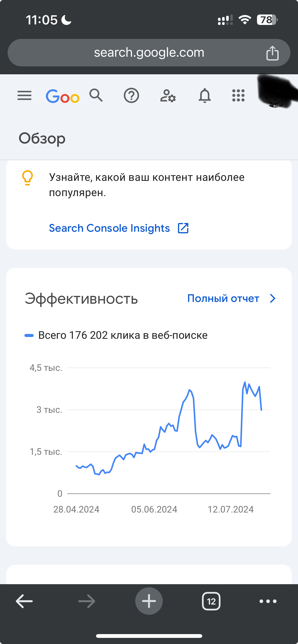Click the external link icon beside Insights
This screenshot has height=644, width=298.
[x=183, y=228]
